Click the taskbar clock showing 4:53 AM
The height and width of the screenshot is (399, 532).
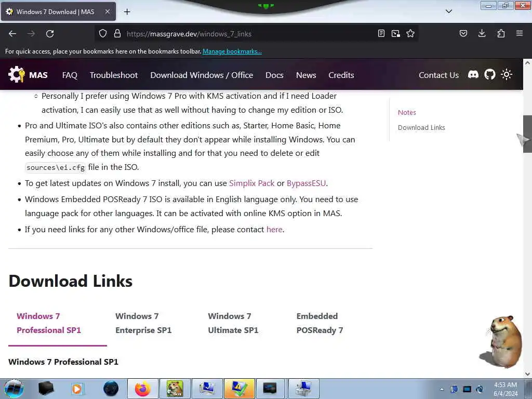[x=506, y=389]
